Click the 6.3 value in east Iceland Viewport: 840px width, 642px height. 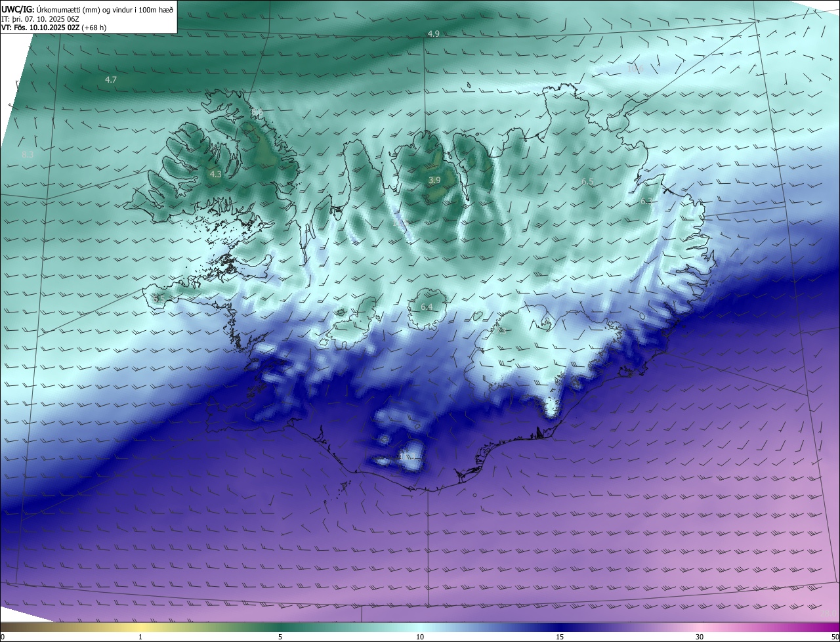646,202
